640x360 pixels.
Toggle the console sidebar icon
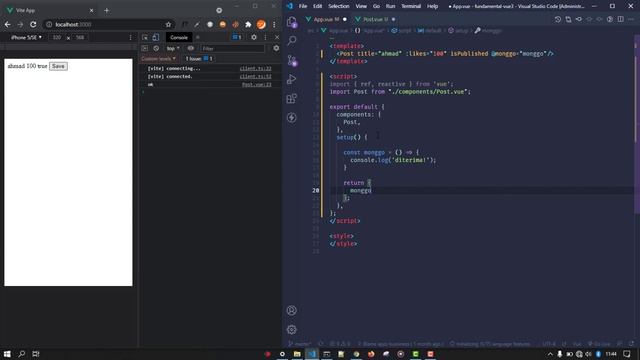[x=144, y=48]
